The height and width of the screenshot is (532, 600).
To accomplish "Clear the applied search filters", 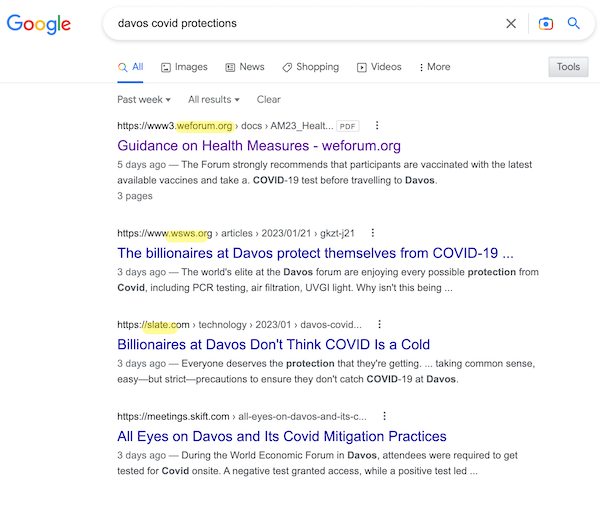I will click(269, 100).
